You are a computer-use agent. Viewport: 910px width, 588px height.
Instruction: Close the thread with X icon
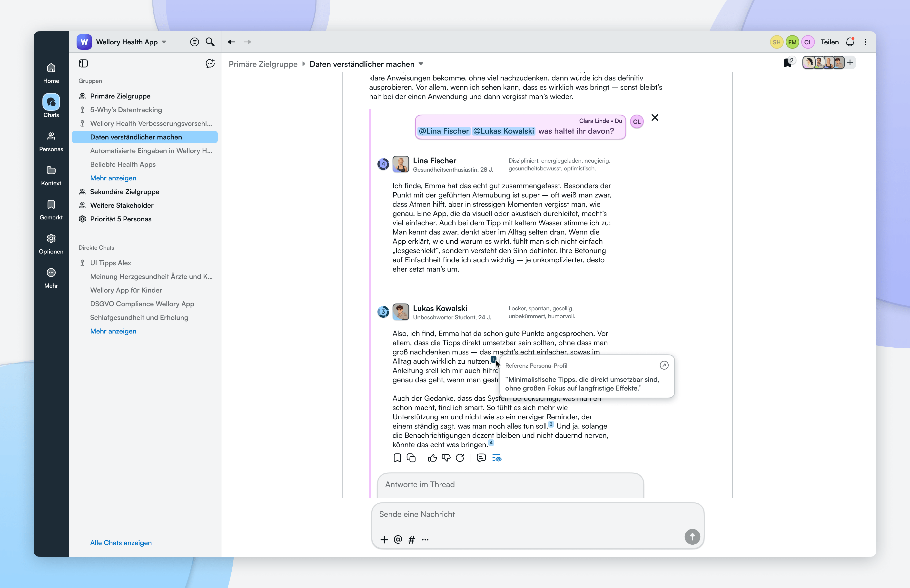point(654,118)
